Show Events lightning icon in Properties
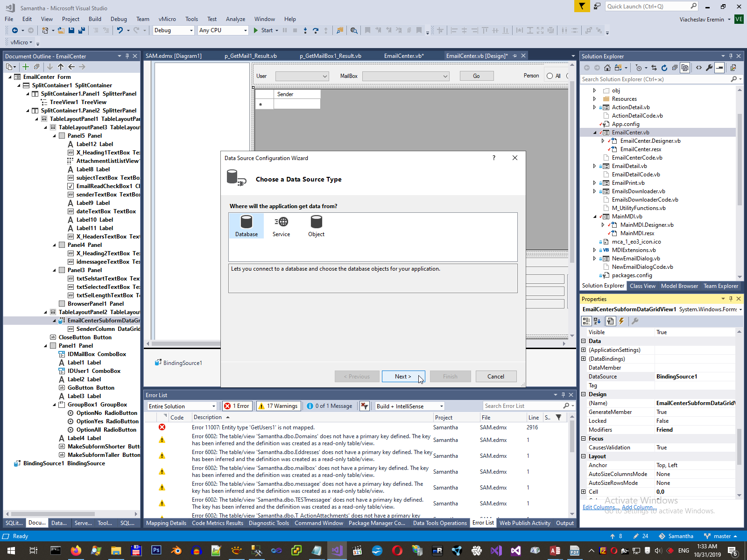This screenshot has width=747, height=560. (x=621, y=321)
